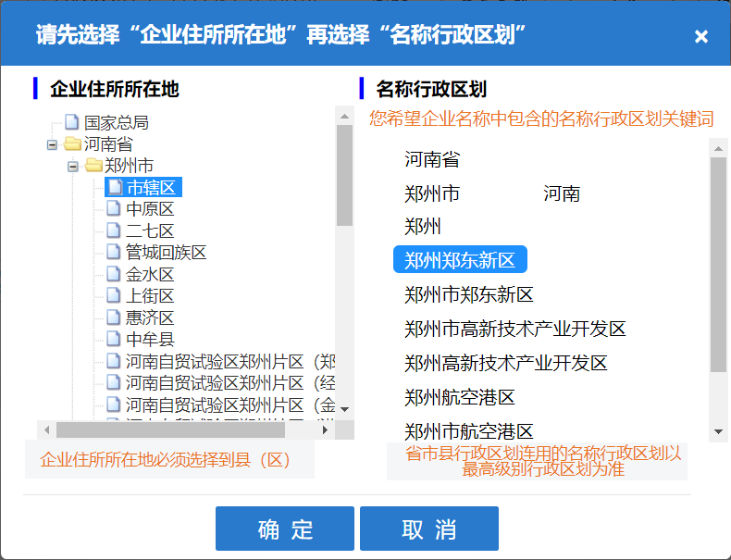The height and width of the screenshot is (560, 731).
Task: Click the file icon next to 惠济区
Action: 114,317
